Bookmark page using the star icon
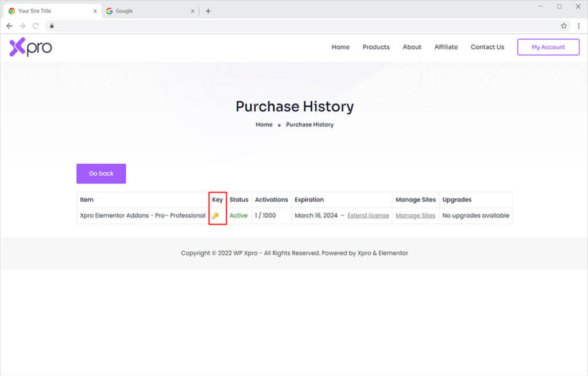This screenshot has width=588, height=376. [564, 26]
